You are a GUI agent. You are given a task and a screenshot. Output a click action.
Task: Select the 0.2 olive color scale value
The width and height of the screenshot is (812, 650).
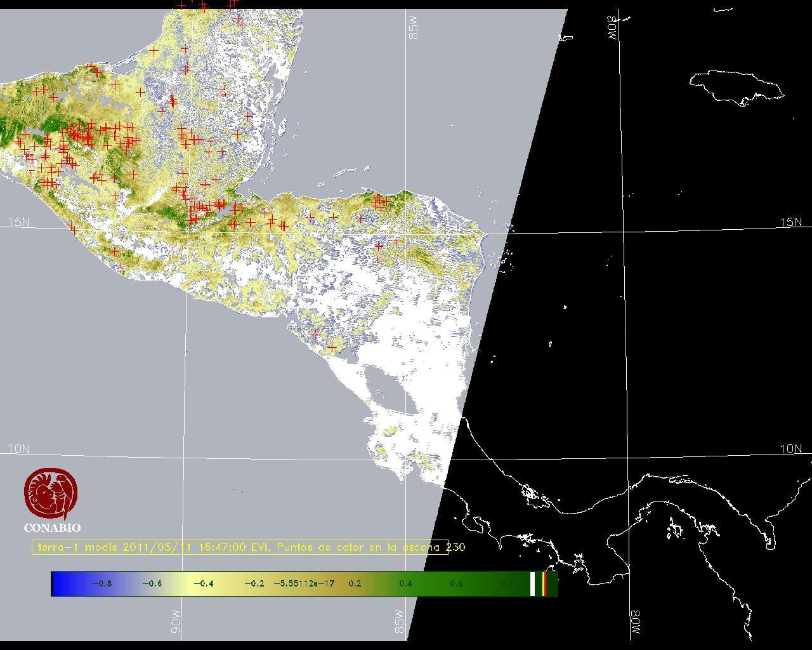(x=355, y=583)
